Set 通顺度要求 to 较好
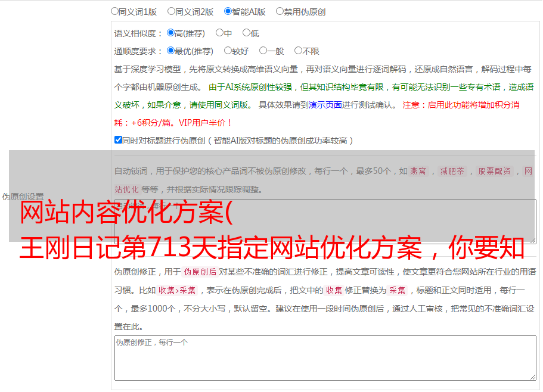The width and height of the screenshot is (543, 392). [228, 51]
